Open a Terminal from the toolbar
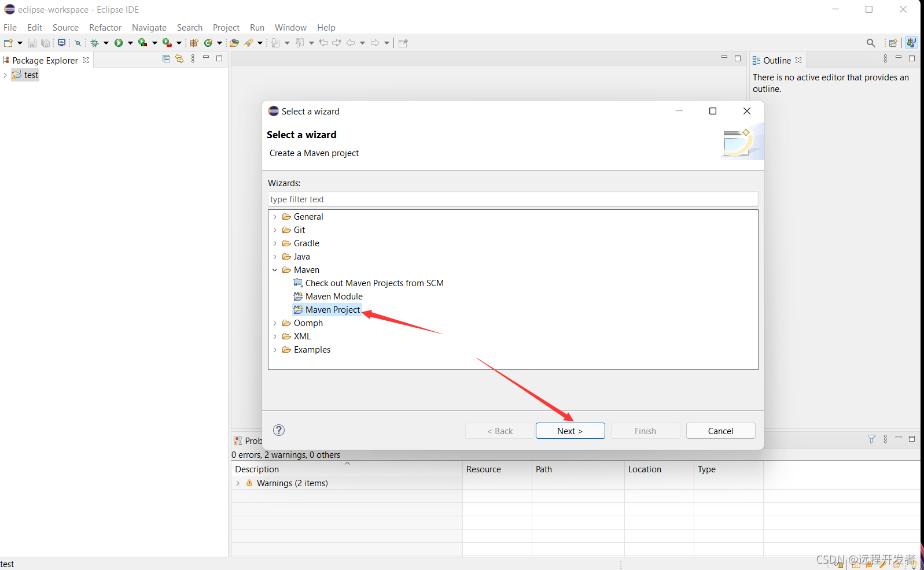This screenshot has width=924, height=570. coord(61,43)
